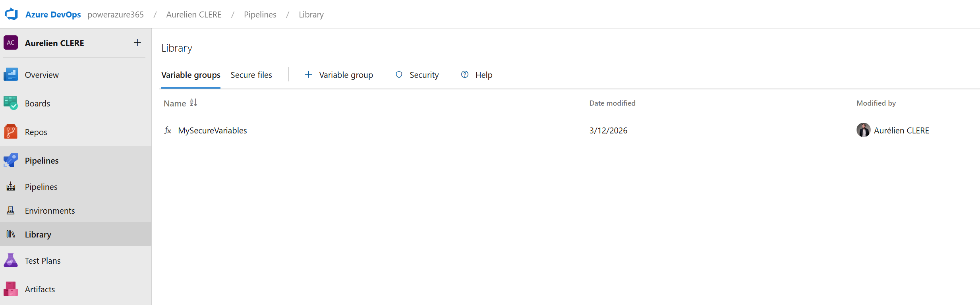Click the Name column header
This screenshot has width=980, height=305.
(175, 104)
